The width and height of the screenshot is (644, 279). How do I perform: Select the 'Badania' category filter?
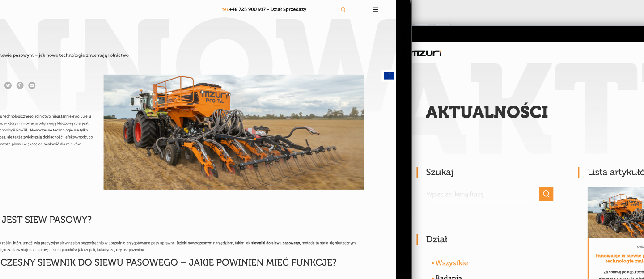tap(449, 277)
